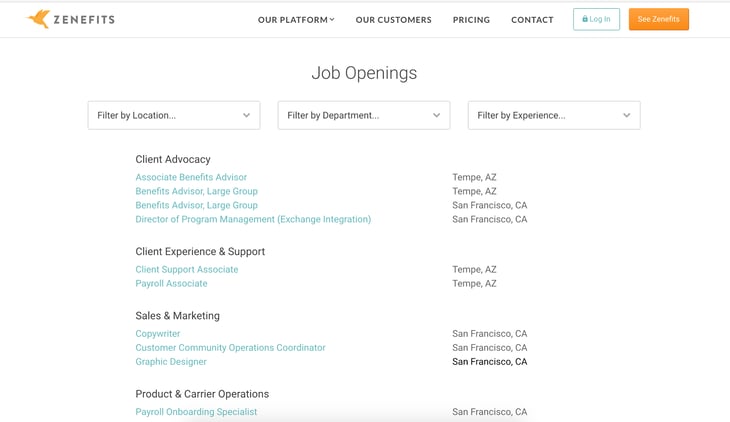View the Payroll Associate opening
This screenshot has width=730, height=422.
click(x=171, y=284)
